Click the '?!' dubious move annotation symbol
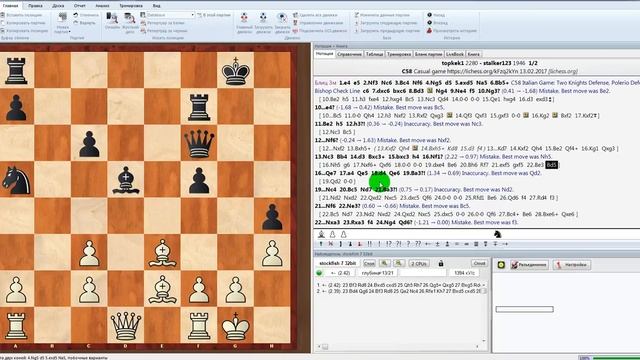The height and width of the screenshot is (360, 640). pos(398,244)
